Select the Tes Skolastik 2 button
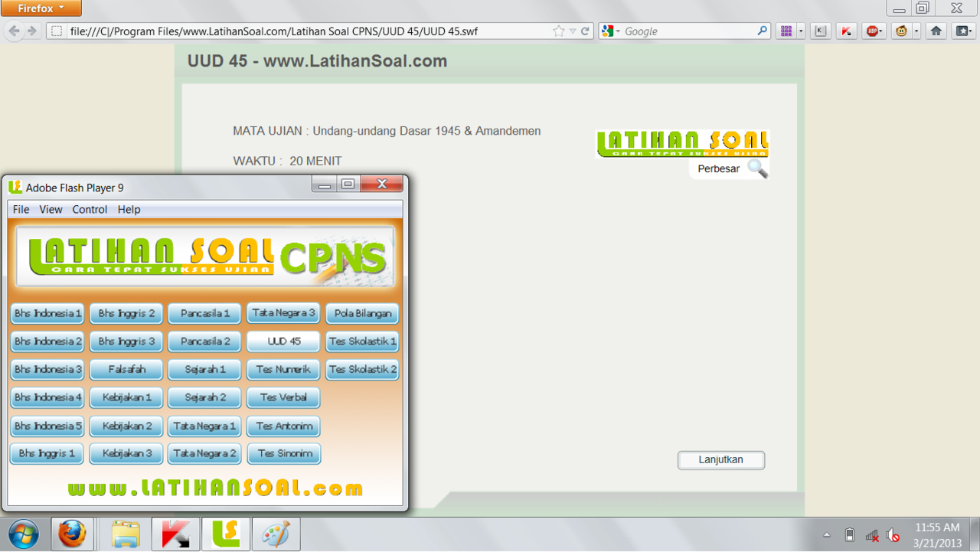980x552 pixels. 362,370
